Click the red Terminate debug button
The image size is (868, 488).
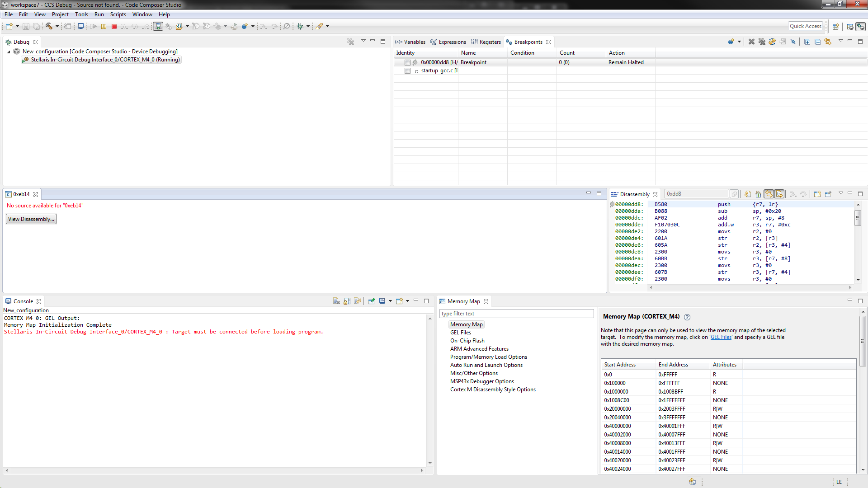[114, 27]
